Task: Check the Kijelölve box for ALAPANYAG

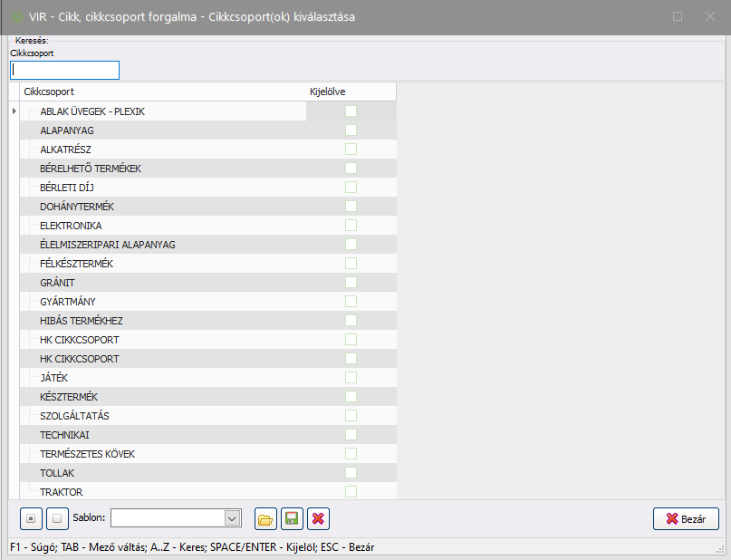Action: (x=351, y=130)
